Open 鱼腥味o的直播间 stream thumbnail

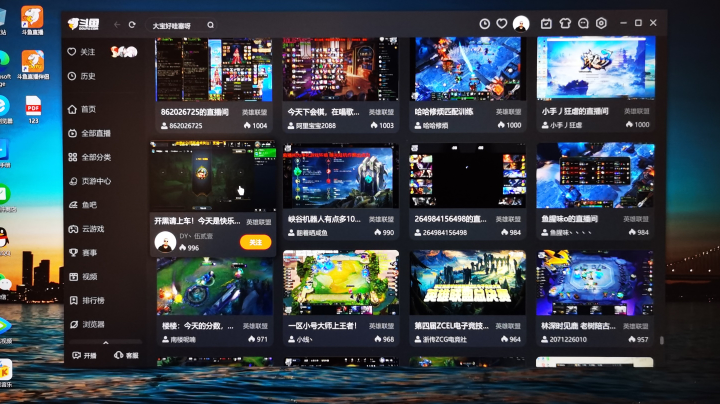coord(596,175)
